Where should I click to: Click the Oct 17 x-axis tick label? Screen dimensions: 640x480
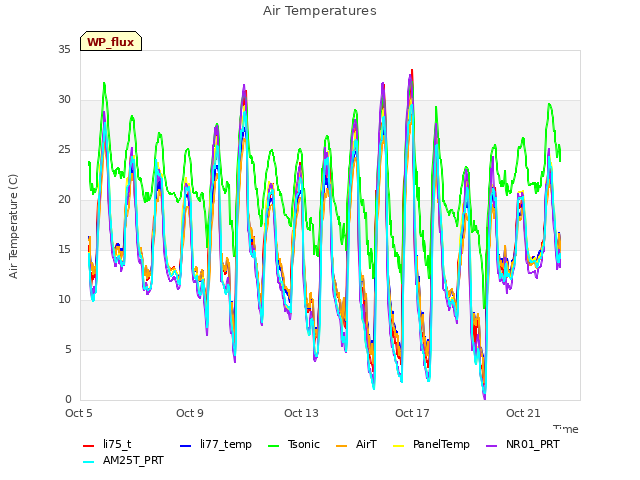[x=412, y=413]
